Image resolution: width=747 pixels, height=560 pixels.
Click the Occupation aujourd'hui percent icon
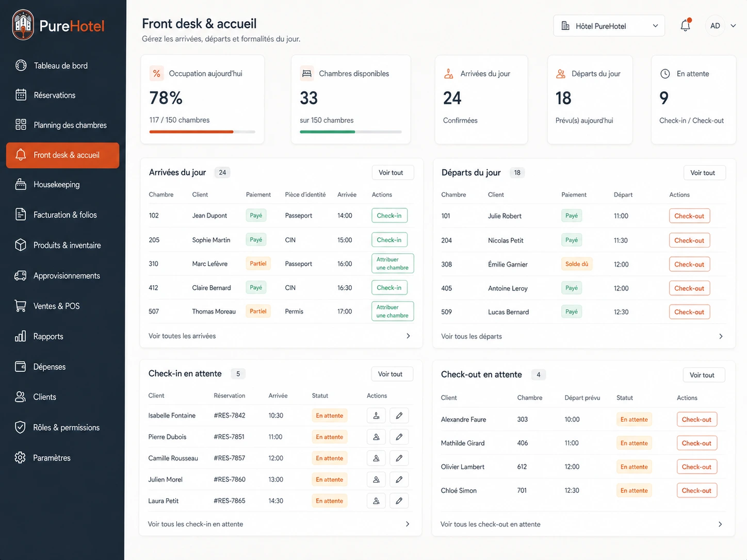click(157, 73)
